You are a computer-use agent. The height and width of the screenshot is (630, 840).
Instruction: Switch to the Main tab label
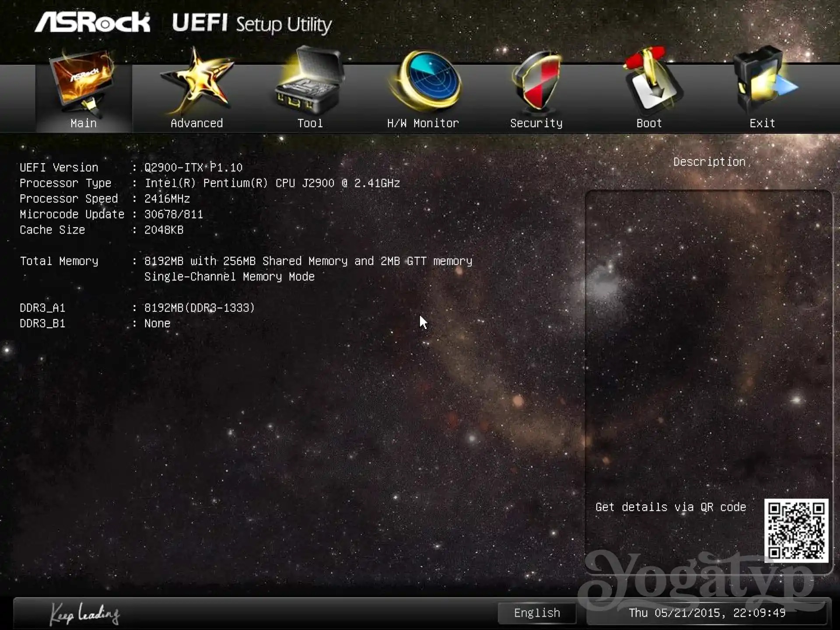point(84,123)
